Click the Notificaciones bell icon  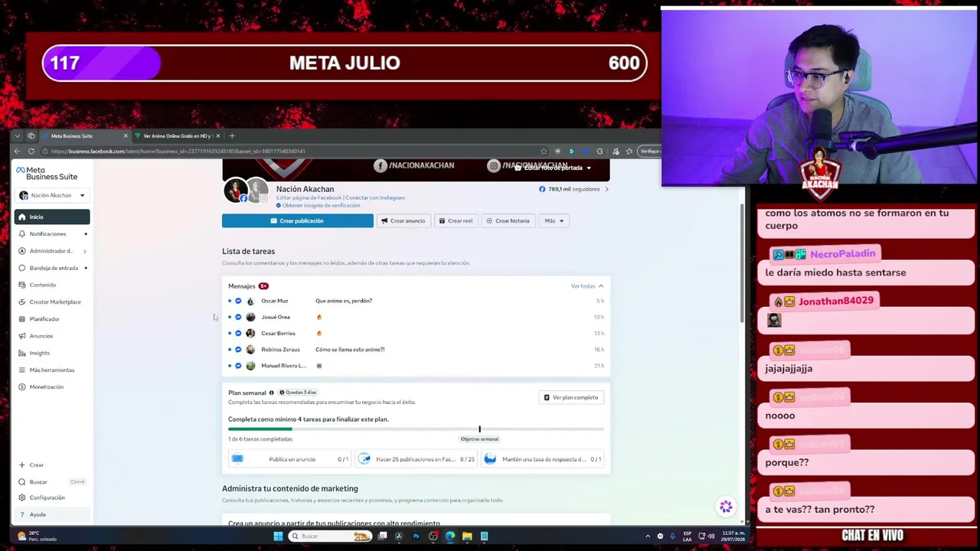[x=22, y=234]
